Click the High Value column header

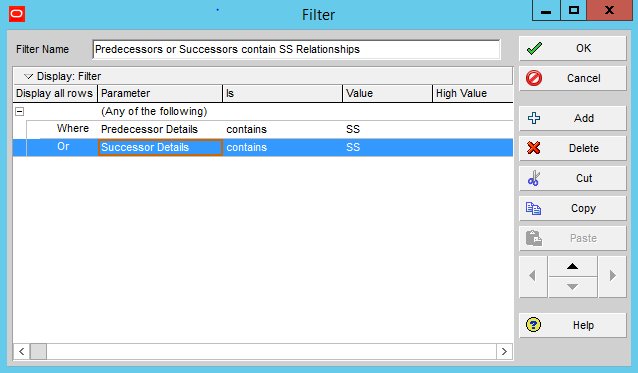point(472,94)
